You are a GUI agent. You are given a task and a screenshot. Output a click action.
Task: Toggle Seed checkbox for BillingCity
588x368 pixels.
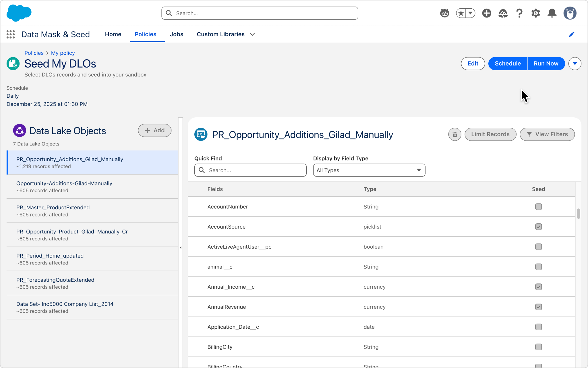coord(538,347)
